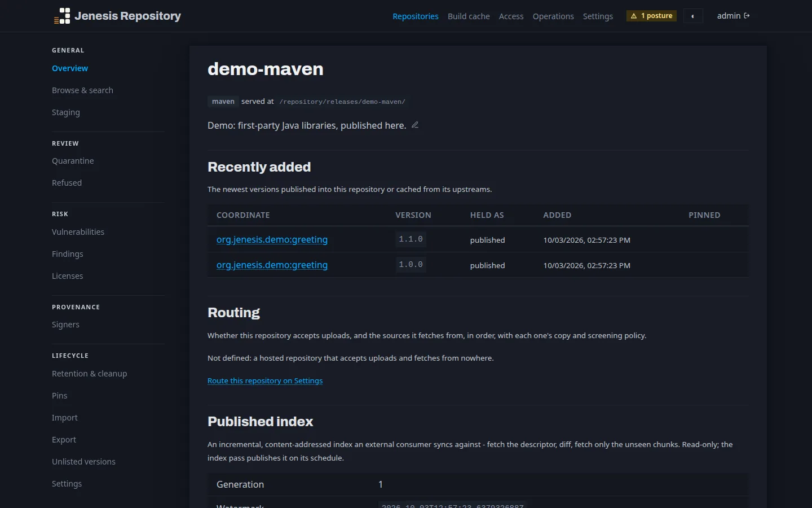Go to Signers under Provenance
The width and height of the screenshot is (812, 508).
[x=65, y=325]
